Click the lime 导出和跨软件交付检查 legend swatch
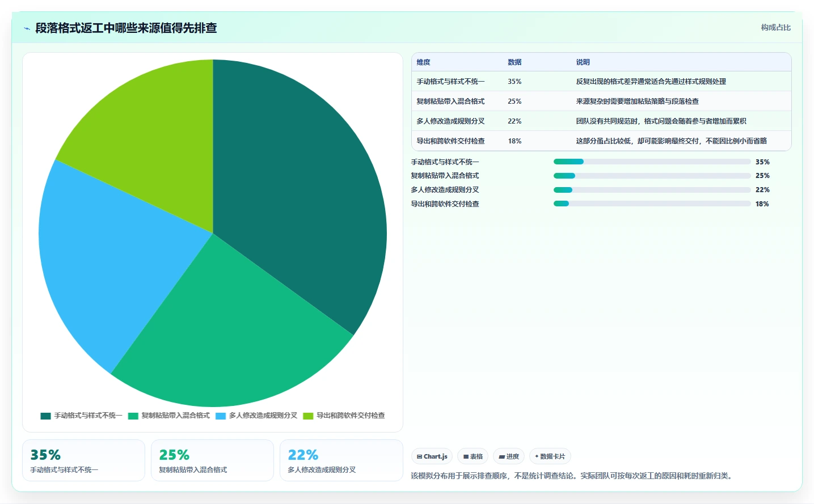The height and width of the screenshot is (504, 814). click(x=308, y=416)
